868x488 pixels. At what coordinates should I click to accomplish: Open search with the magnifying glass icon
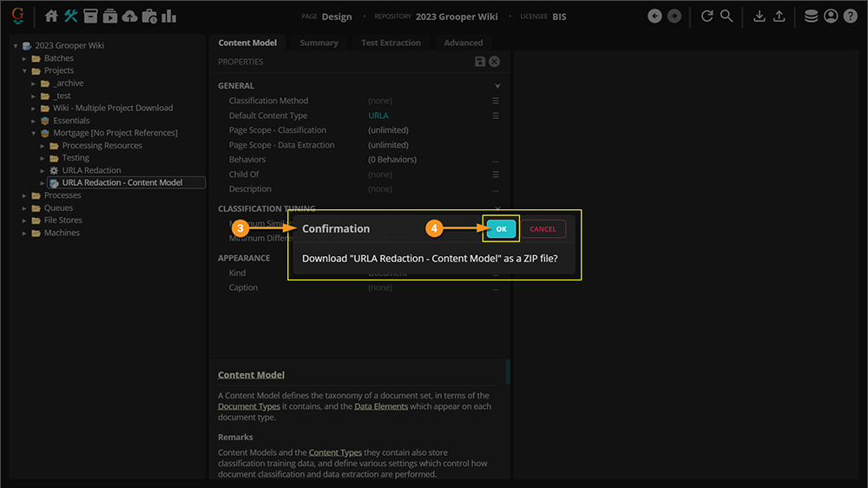click(727, 16)
